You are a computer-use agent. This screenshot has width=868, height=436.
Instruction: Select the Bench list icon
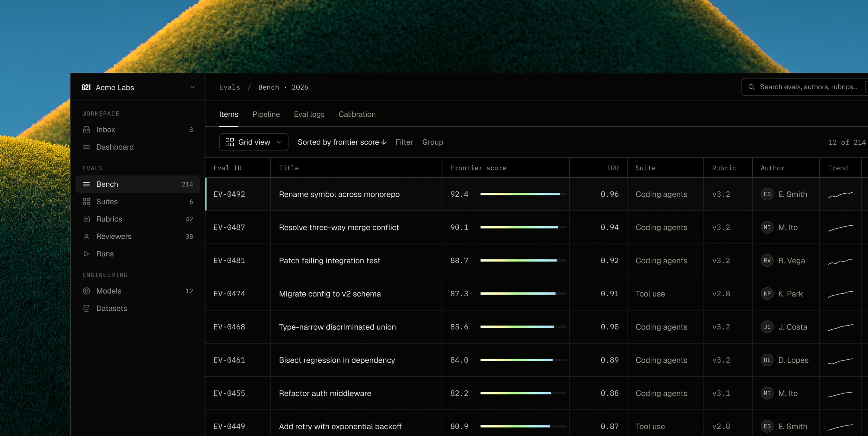(86, 184)
